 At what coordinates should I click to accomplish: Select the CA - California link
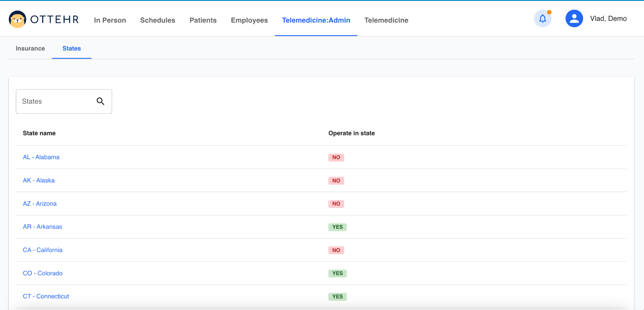[42, 250]
